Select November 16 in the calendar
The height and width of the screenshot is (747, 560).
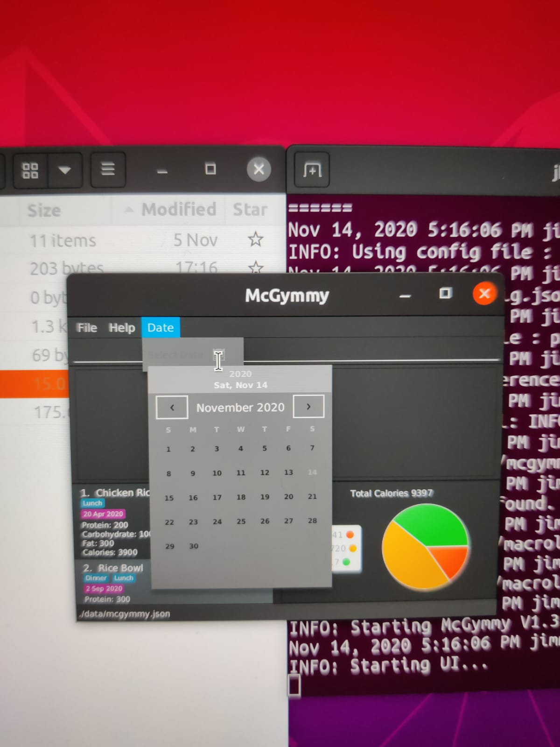tap(193, 498)
